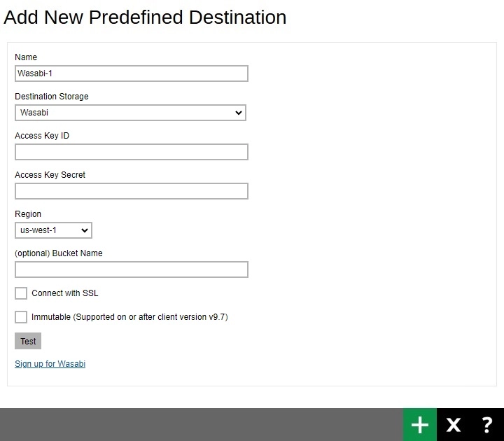The image size is (504, 441).
Task: Click the Access Key Secret label
Action: (x=50, y=175)
